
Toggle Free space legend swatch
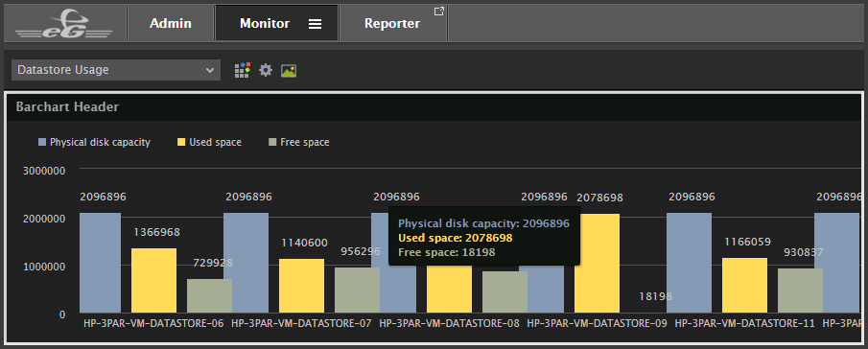coord(272,142)
